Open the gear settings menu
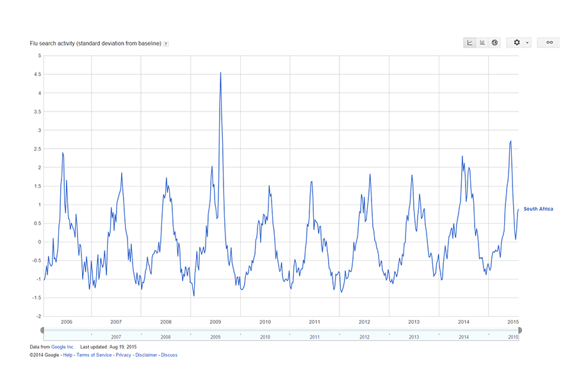 tap(519, 43)
